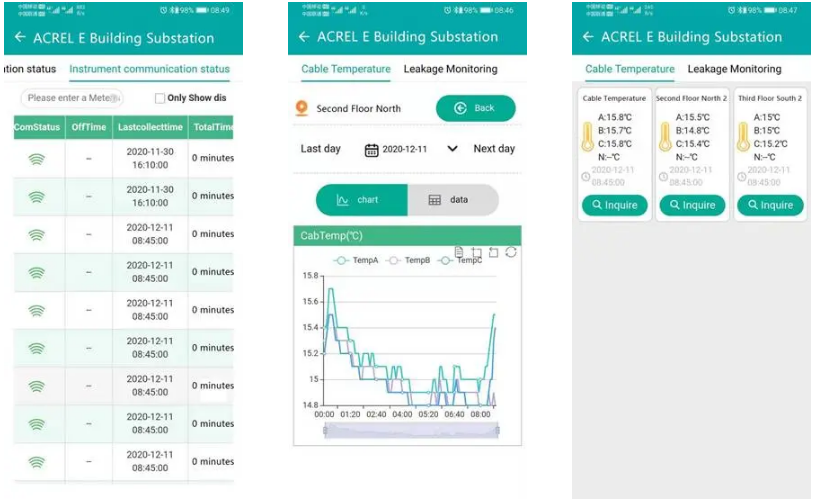Image resolution: width=816 pixels, height=503 pixels.
Task: Click the data view icon in chart toolbar
Action: pyautogui.click(x=458, y=252)
